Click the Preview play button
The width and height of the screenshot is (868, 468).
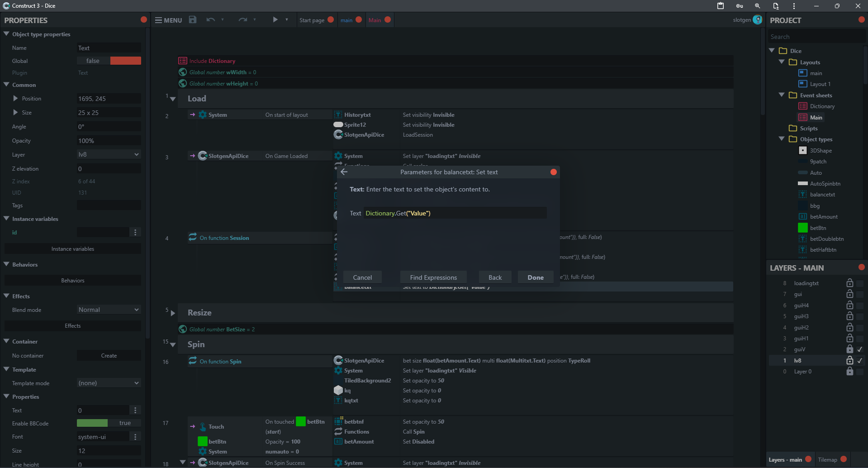(x=275, y=19)
